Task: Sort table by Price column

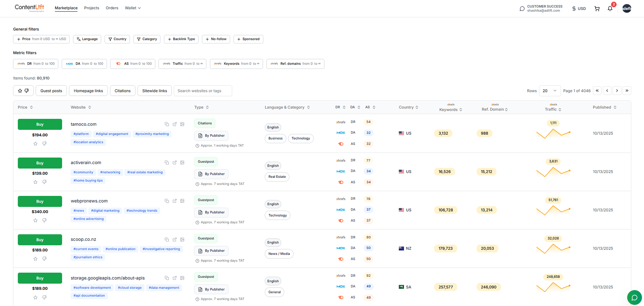Action: click(x=25, y=107)
